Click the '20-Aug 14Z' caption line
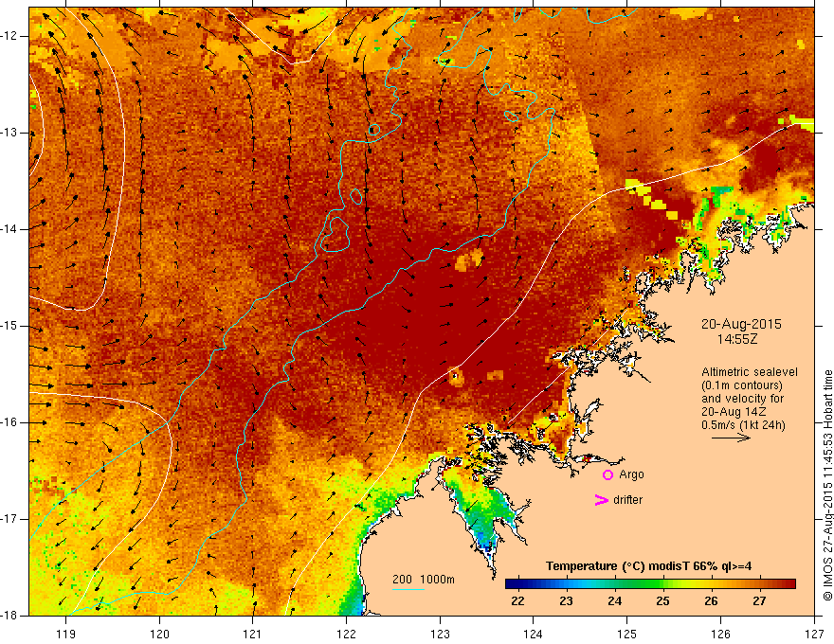 coord(735,412)
